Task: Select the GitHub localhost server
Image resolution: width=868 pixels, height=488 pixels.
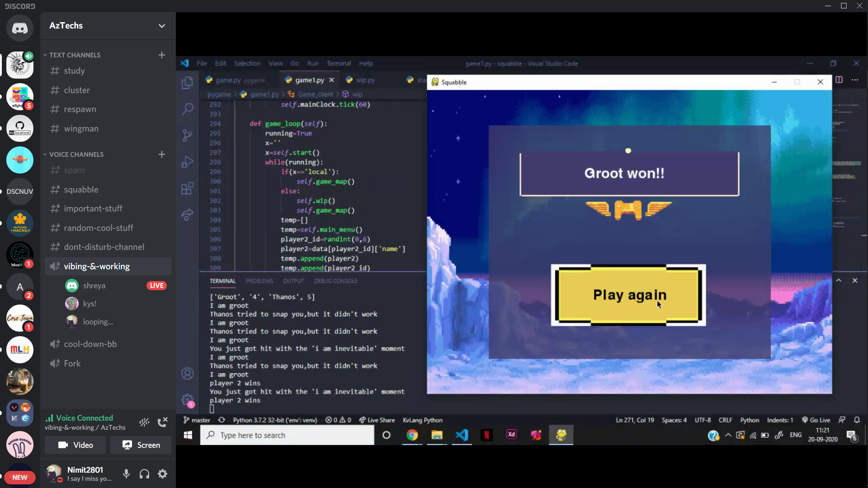Action: (19, 128)
